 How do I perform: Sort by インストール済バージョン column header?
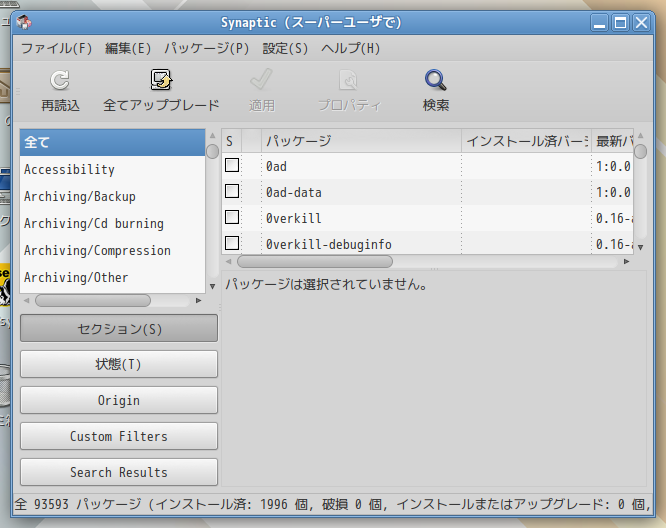click(527, 141)
